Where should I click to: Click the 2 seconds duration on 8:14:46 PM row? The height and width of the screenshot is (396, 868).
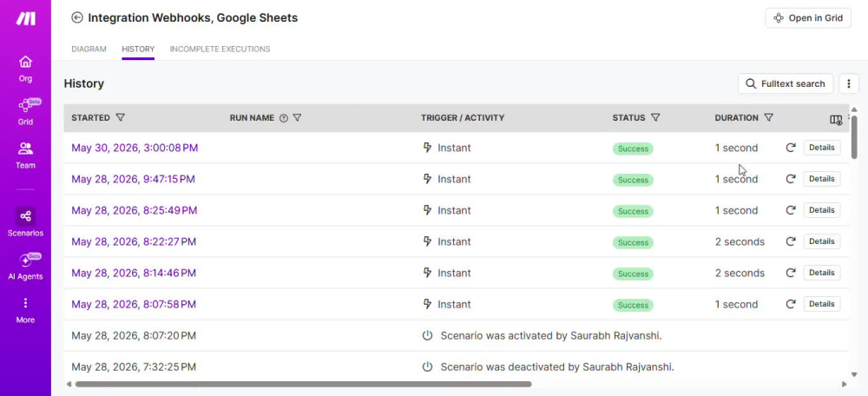point(740,273)
